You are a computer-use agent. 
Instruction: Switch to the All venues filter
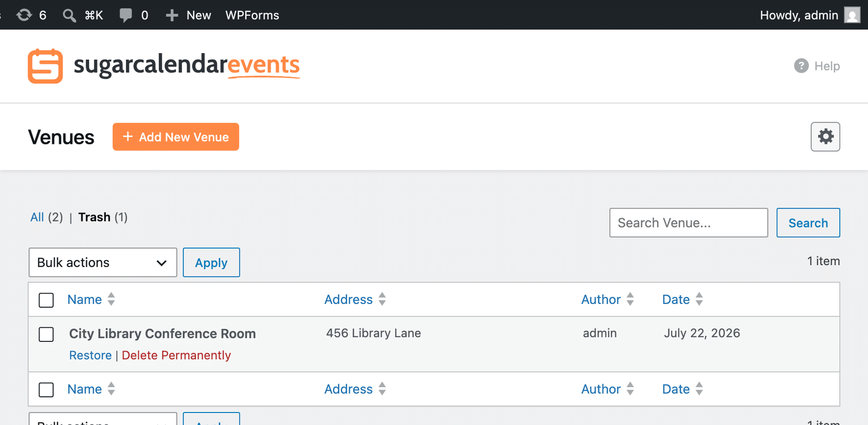(37, 217)
